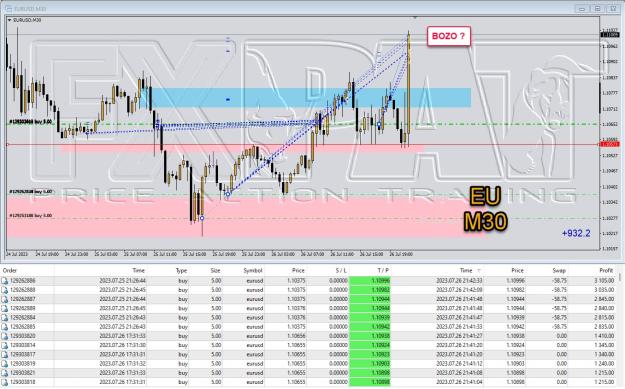This screenshot has width=625, height=389.
Task: Sort history by the Order column header
Action: pyautogui.click(x=10, y=270)
